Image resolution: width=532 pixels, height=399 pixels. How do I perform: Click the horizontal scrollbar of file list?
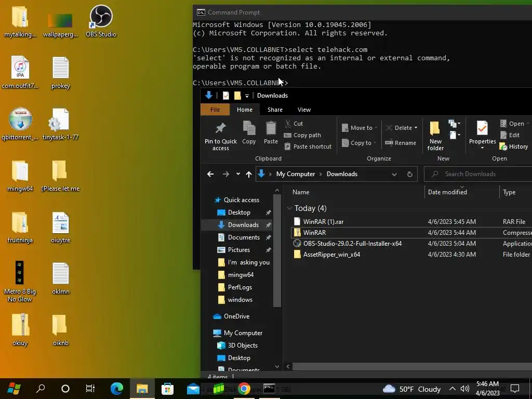point(412,366)
